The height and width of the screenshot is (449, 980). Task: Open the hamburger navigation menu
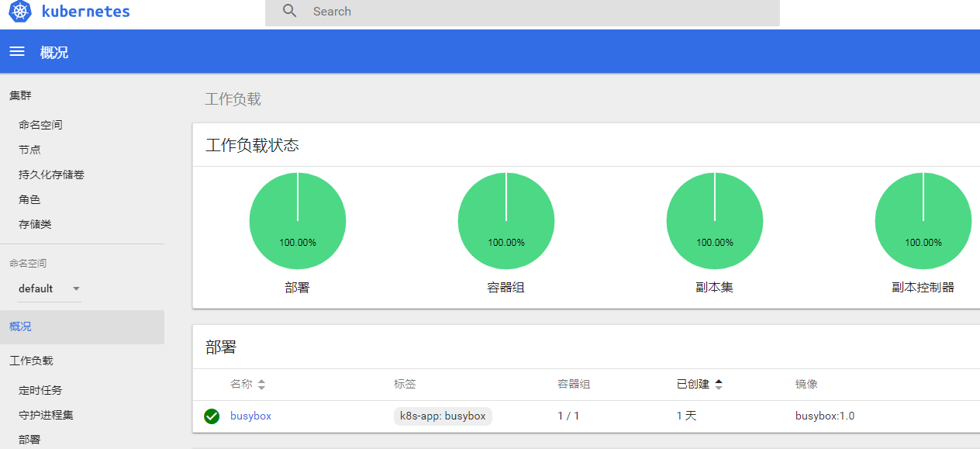pyautogui.click(x=17, y=51)
